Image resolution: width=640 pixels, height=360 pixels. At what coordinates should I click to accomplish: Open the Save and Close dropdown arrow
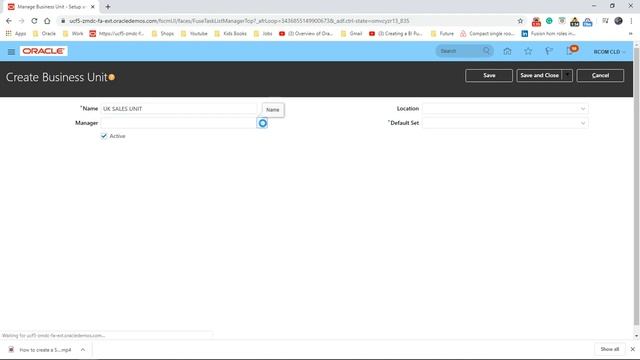click(567, 76)
